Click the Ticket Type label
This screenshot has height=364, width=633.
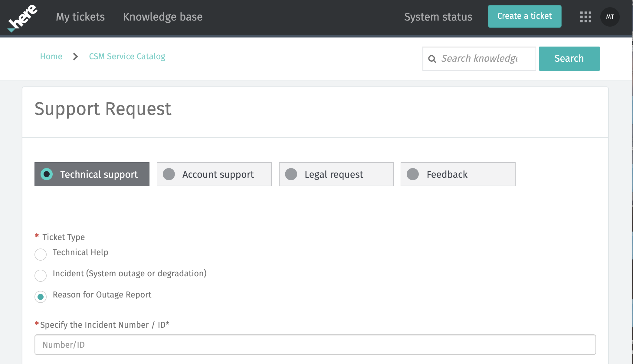coord(64,237)
